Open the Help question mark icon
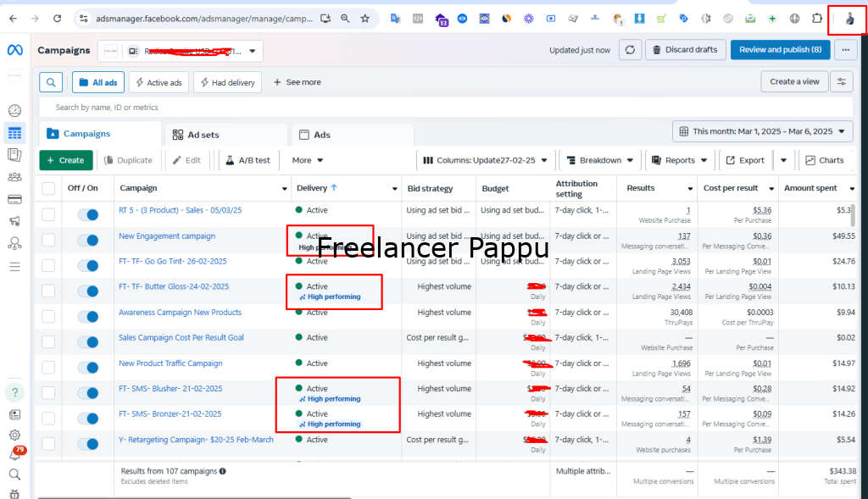 pyautogui.click(x=15, y=392)
